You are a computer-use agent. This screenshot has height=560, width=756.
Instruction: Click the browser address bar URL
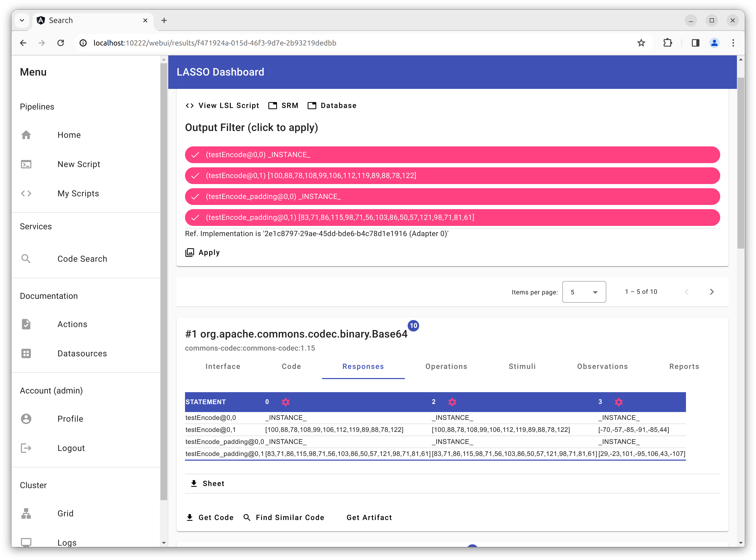click(x=215, y=43)
